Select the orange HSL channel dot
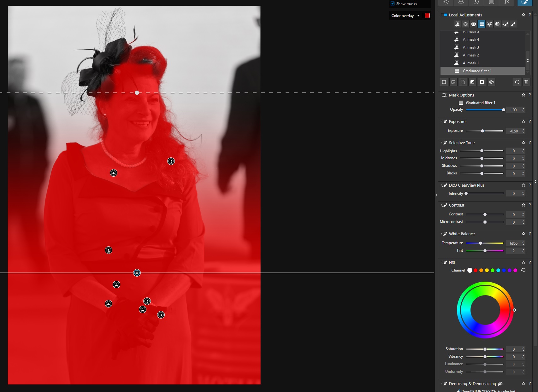The width and height of the screenshot is (538, 392). 481,270
